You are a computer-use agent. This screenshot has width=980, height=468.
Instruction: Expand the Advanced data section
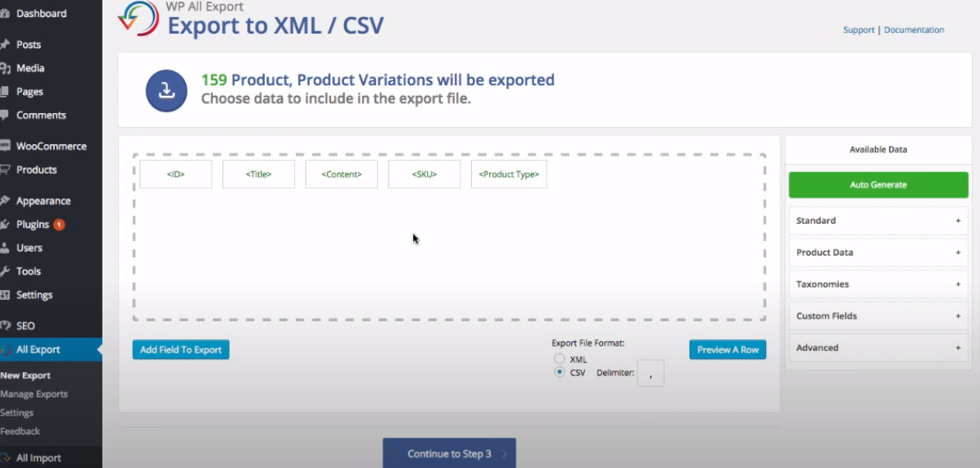pos(878,348)
